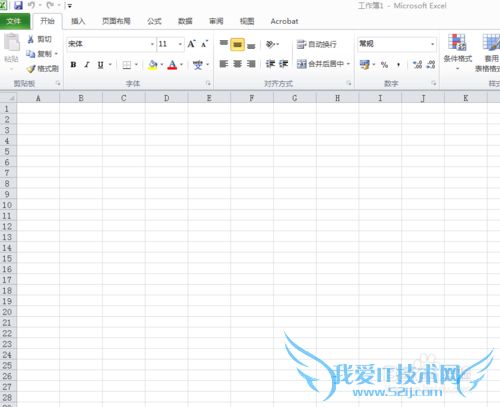Open the 字体 font dialog launcher
The image size is (500, 407).
point(208,83)
